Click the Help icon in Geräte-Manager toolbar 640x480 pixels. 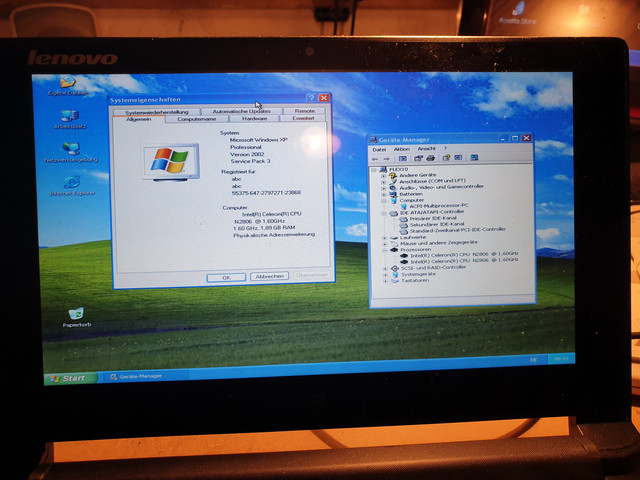[x=446, y=158]
